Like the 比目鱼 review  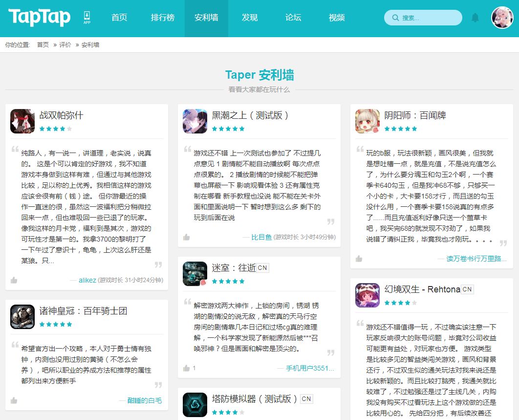[x=186, y=237]
